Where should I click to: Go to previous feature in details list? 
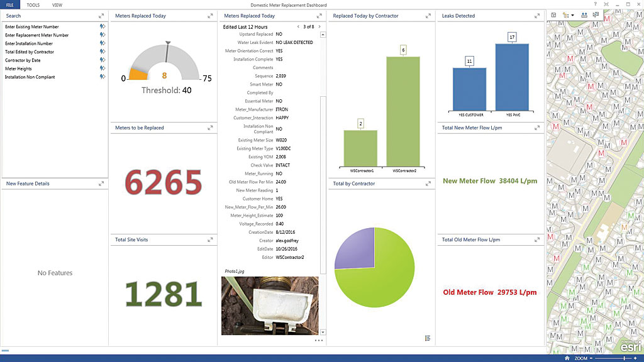[x=298, y=26]
